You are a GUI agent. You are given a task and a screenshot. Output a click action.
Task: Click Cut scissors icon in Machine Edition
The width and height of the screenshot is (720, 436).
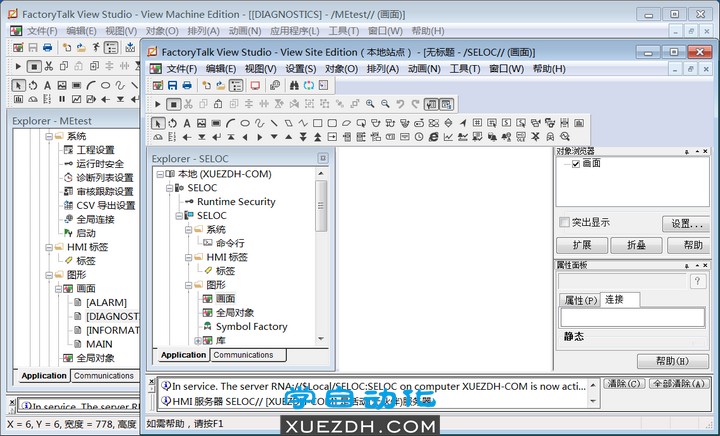[x=49, y=67]
